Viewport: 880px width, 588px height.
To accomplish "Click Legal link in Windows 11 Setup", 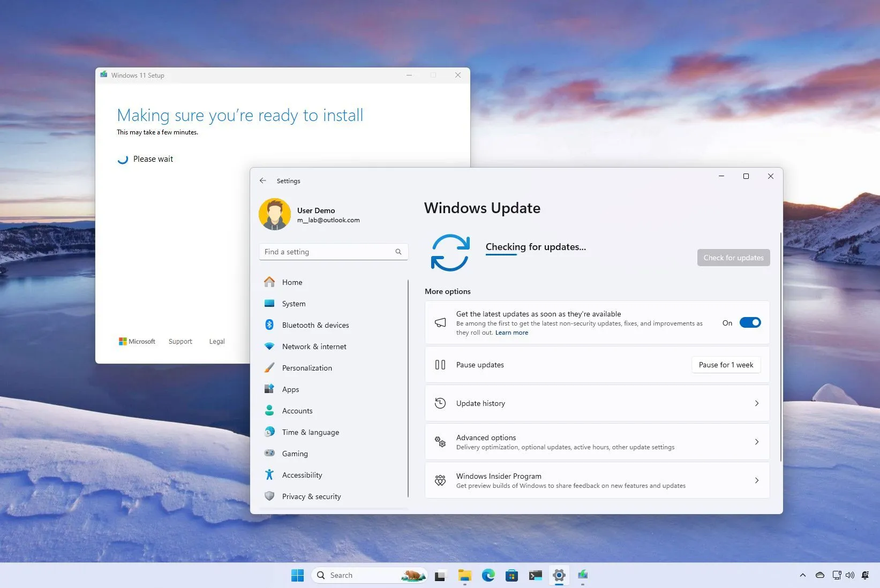I will 217,341.
